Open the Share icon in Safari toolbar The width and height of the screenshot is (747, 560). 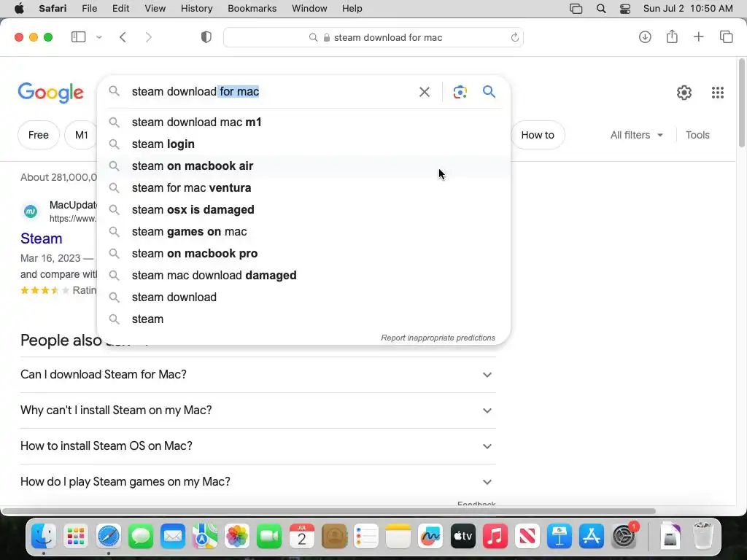[x=672, y=36]
